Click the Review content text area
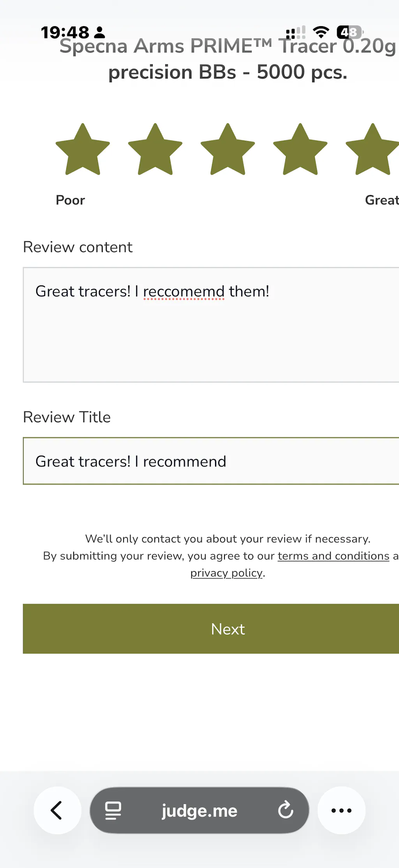 [210, 335]
